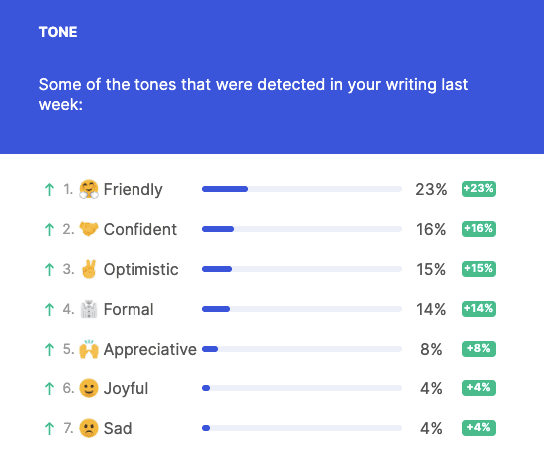544x464 pixels.
Task: Click the hugging face Friendly emoji
Action: [x=89, y=189]
